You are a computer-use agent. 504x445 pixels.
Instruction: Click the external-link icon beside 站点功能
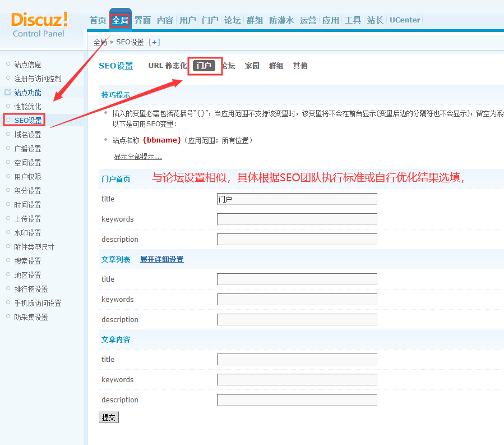(8, 93)
